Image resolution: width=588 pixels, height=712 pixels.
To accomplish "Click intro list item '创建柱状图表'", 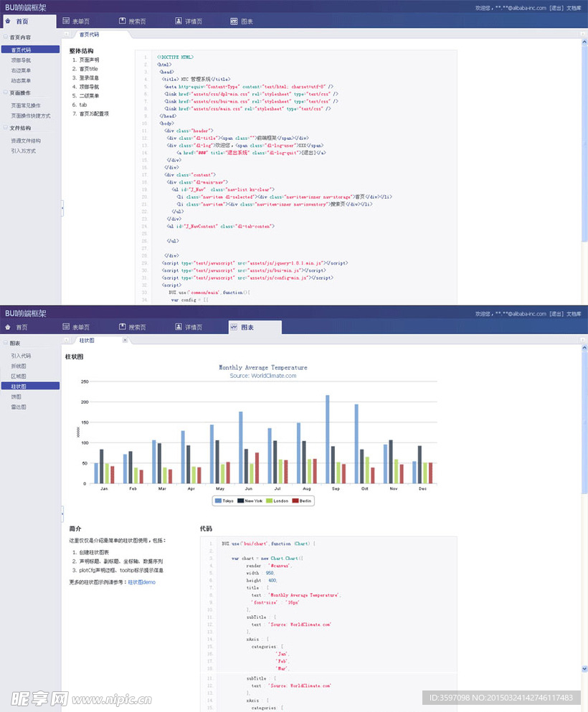I will pos(94,552).
